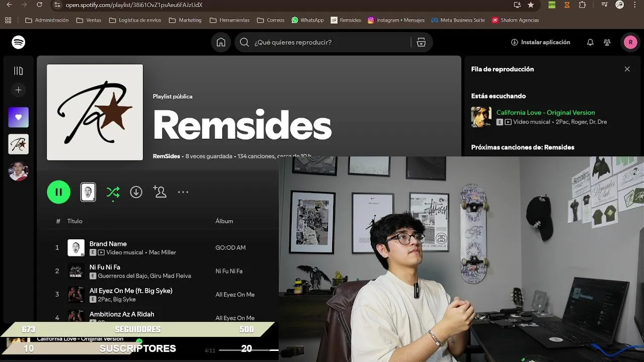
Task: Open the notifications bell
Action: [590, 42]
